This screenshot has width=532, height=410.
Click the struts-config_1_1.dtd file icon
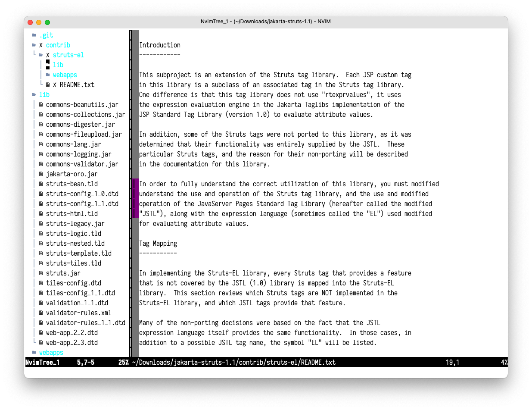(41, 204)
